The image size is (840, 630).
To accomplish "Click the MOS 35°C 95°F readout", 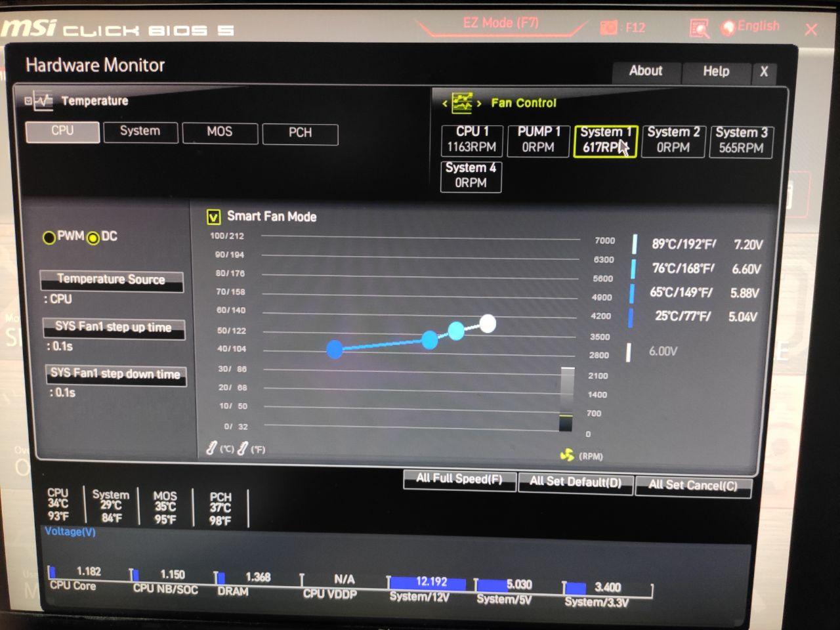I will point(165,508).
